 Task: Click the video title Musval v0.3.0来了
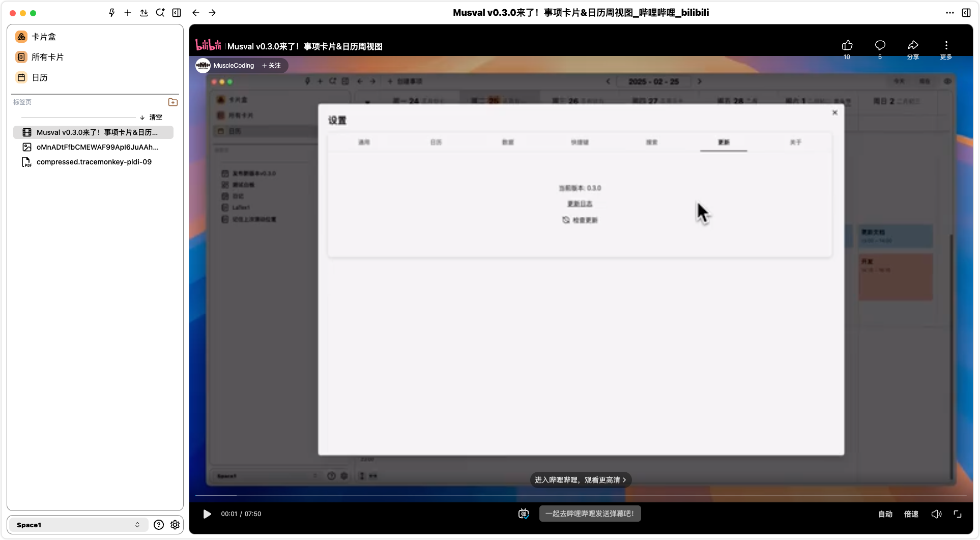(x=305, y=46)
